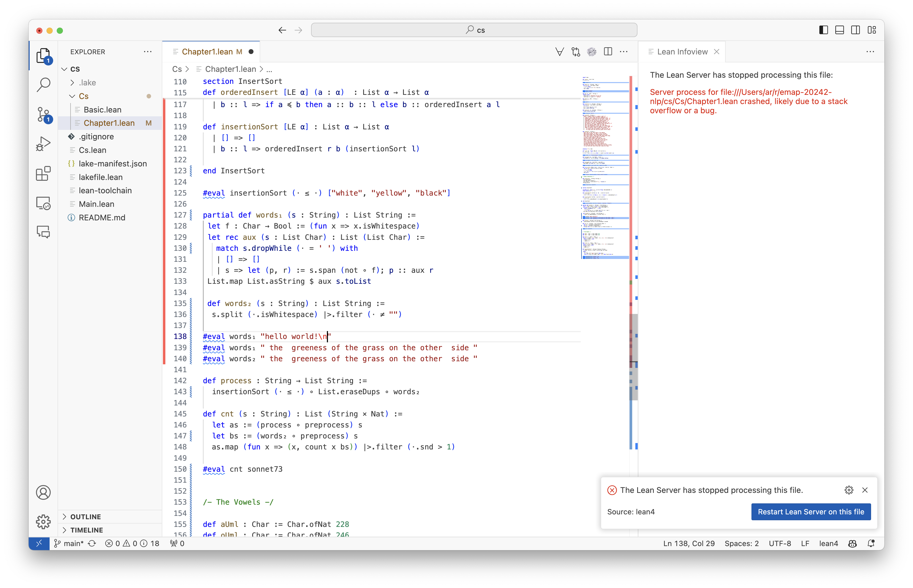Open the Chat view icon in activity bar

(43, 232)
